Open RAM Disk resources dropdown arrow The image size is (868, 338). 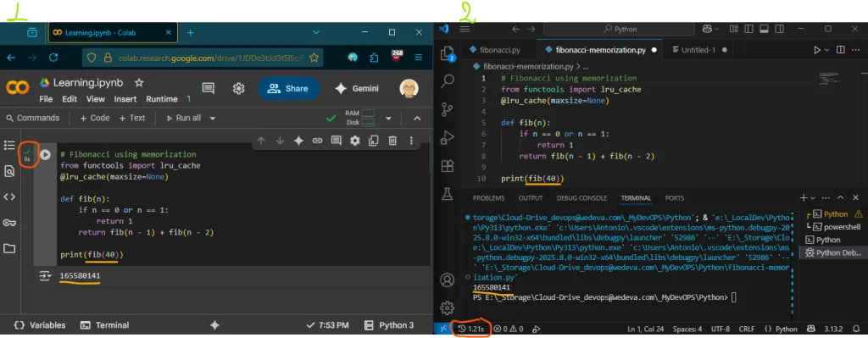click(388, 118)
